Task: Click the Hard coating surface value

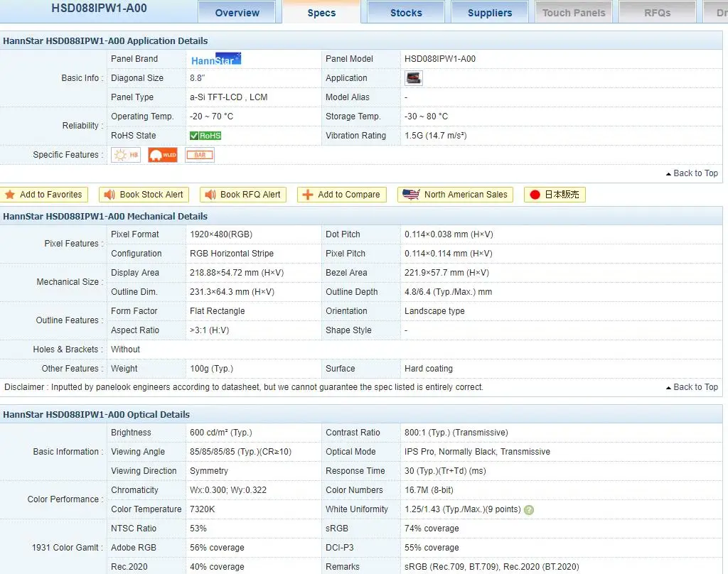Action: [429, 369]
